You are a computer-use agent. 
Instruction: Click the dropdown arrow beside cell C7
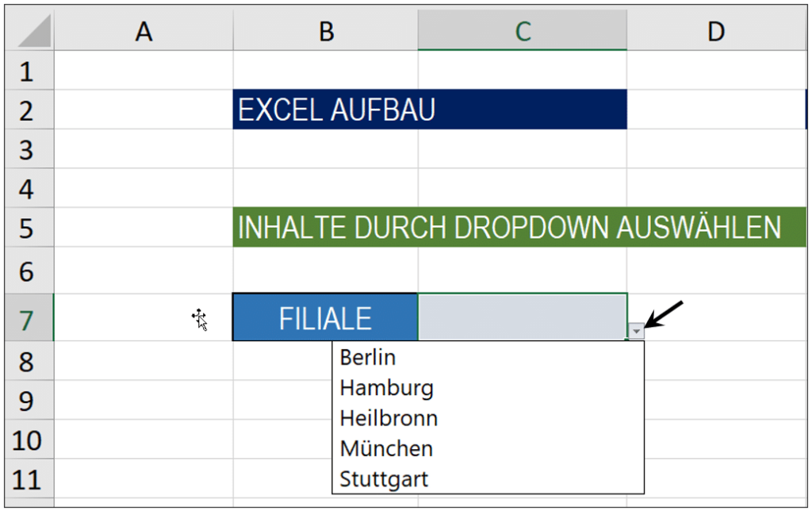click(636, 331)
